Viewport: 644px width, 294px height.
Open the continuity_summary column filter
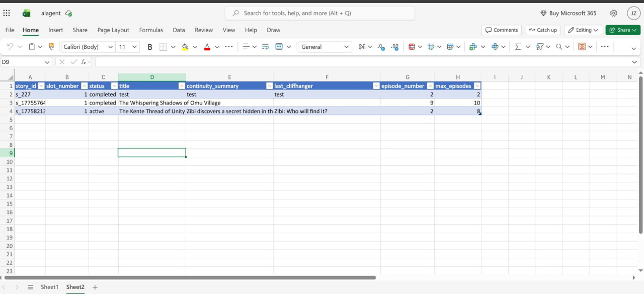[269, 86]
